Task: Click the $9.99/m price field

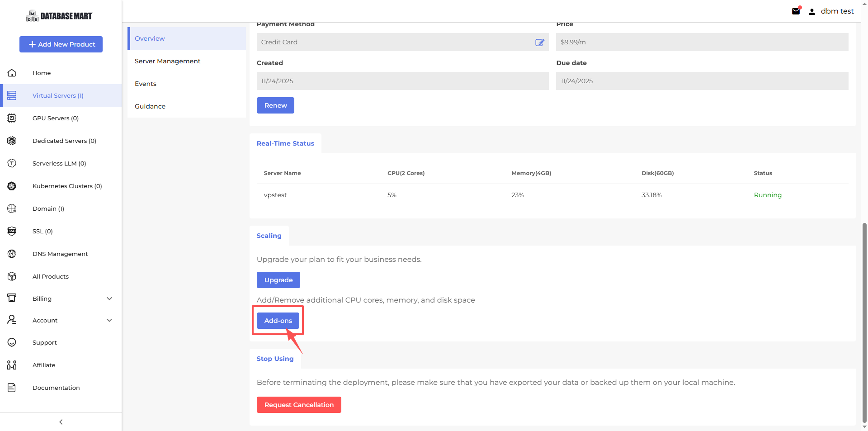Action: pos(702,42)
